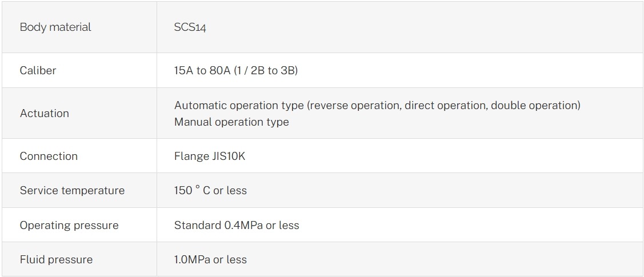The width and height of the screenshot is (644, 277).
Task: Click the Flange JIS10K value
Action: (209, 156)
